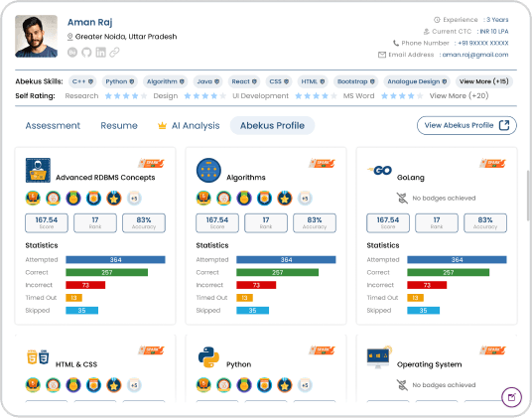The image size is (532, 418).
Task: Switch to the Assessment tab
Action: click(x=53, y=126)
